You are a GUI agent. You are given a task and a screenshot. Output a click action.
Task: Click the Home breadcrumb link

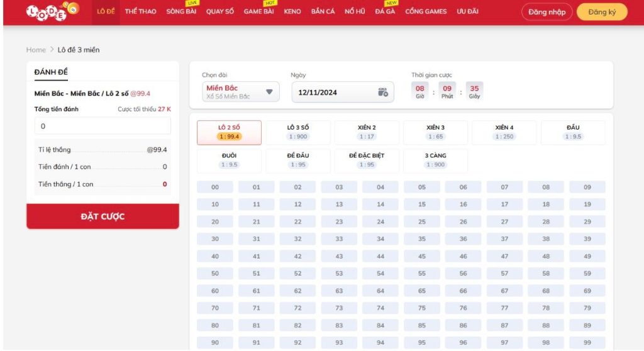(36, 50)
